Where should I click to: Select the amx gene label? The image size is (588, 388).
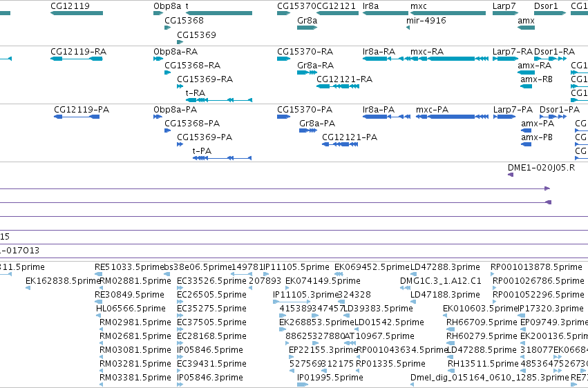[x=526, y=20]
